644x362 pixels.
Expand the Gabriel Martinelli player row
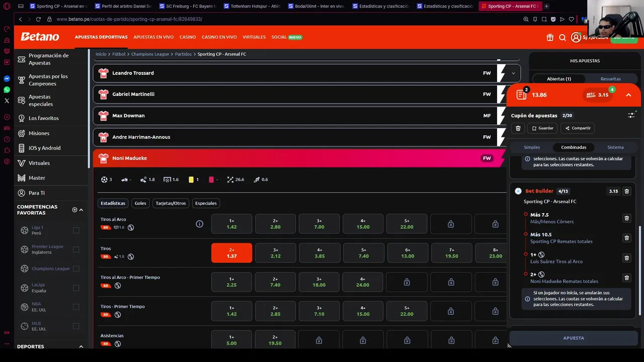299,94
